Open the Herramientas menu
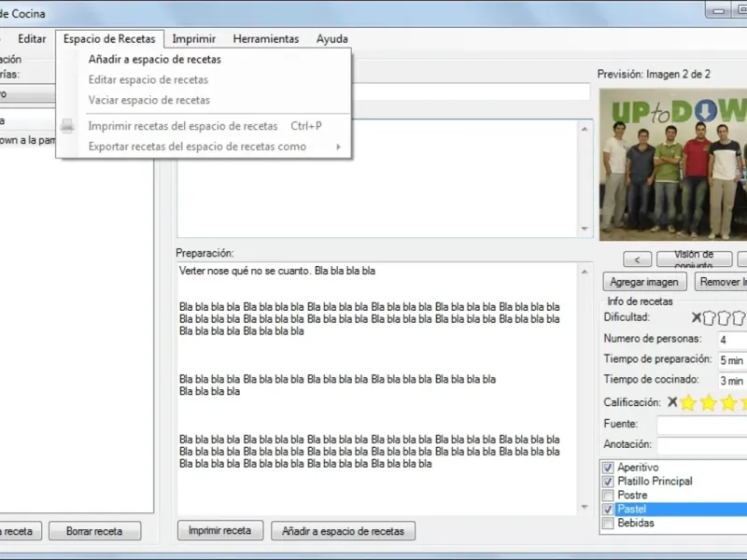The width and height of the screenshot is (747, 560). pos(266,39)
